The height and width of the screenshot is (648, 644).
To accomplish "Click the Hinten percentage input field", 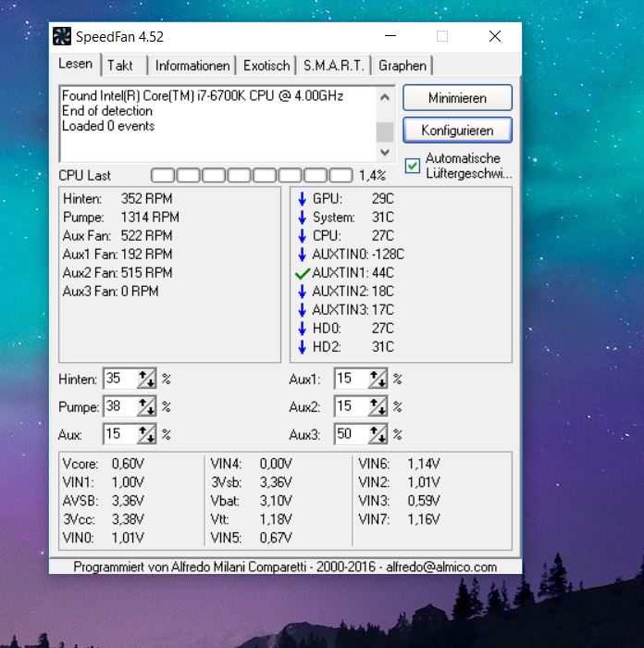I will click(x=119, y=379).
